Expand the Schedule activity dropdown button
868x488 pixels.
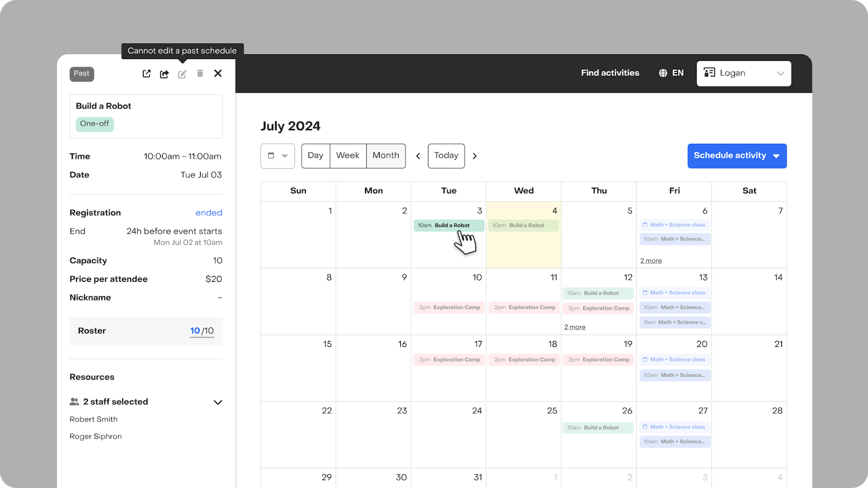737,156
